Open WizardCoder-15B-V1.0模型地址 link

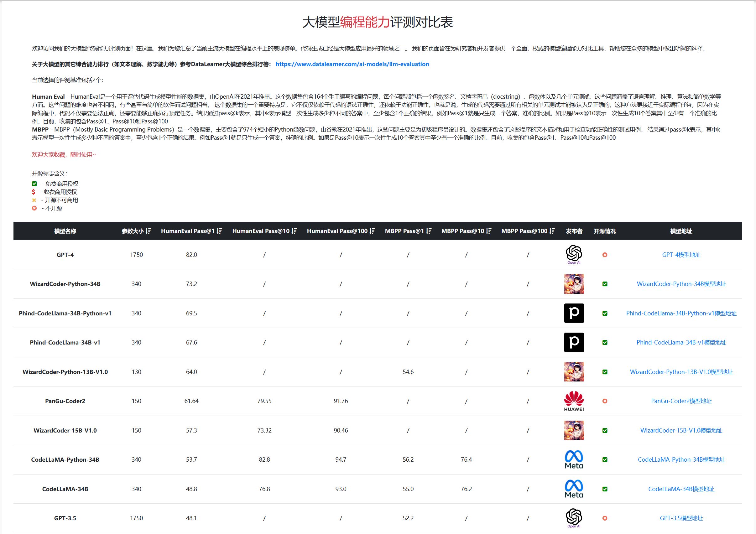click(681, 430)
